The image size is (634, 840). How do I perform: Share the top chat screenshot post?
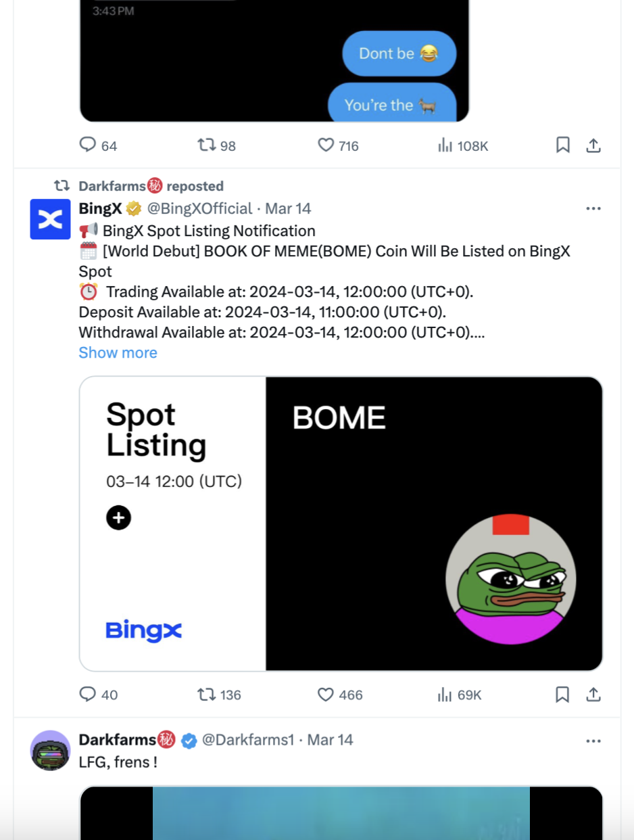pyautogui.click(x=593, y=145)
